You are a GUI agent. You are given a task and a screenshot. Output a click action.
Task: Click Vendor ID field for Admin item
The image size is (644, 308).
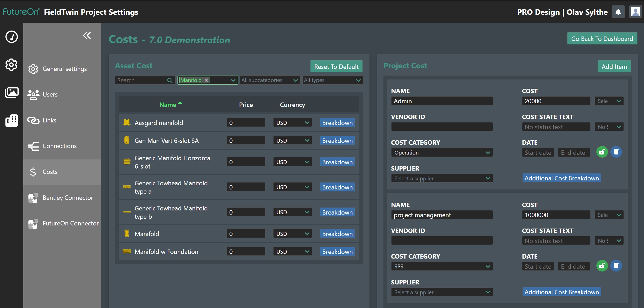(x=442, y=127)
